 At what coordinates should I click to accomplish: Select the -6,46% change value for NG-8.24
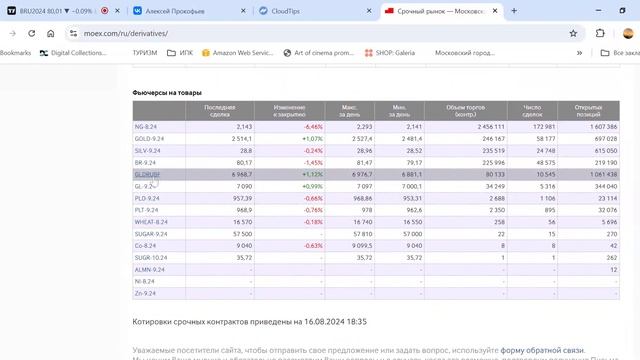313,127
